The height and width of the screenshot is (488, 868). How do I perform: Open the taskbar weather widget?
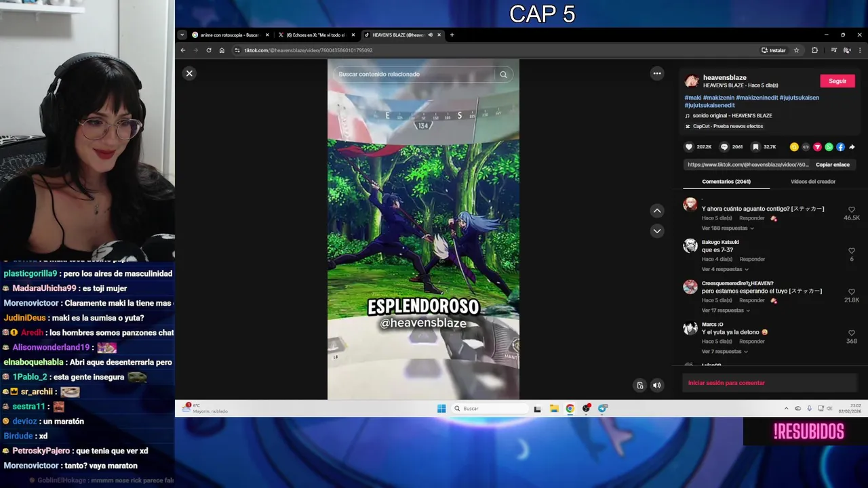tap(206, 408)
